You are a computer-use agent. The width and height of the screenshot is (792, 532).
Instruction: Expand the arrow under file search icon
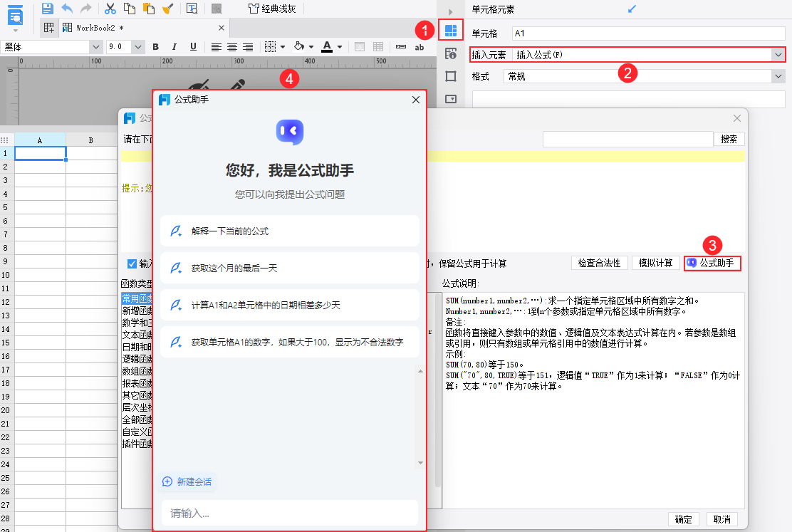point(15,31)
